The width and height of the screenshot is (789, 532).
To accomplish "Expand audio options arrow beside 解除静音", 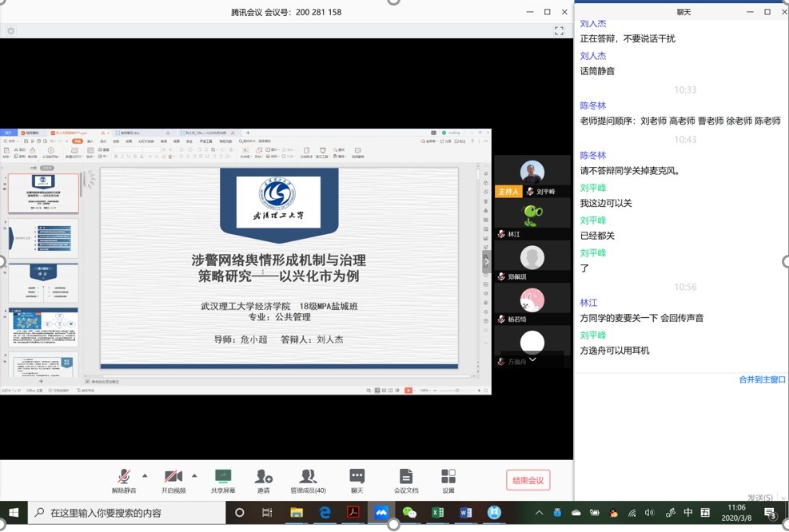I will 145,474.
